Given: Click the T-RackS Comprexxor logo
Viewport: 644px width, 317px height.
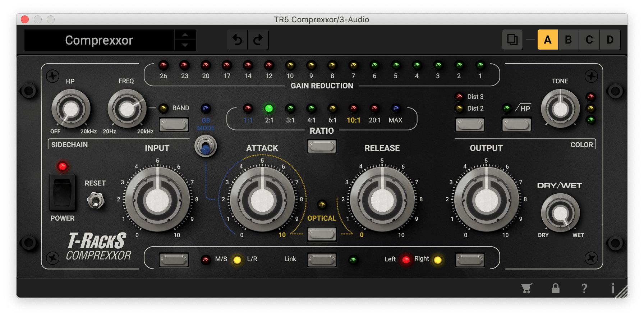Looking at the screenshot, I should pos(98,247).
